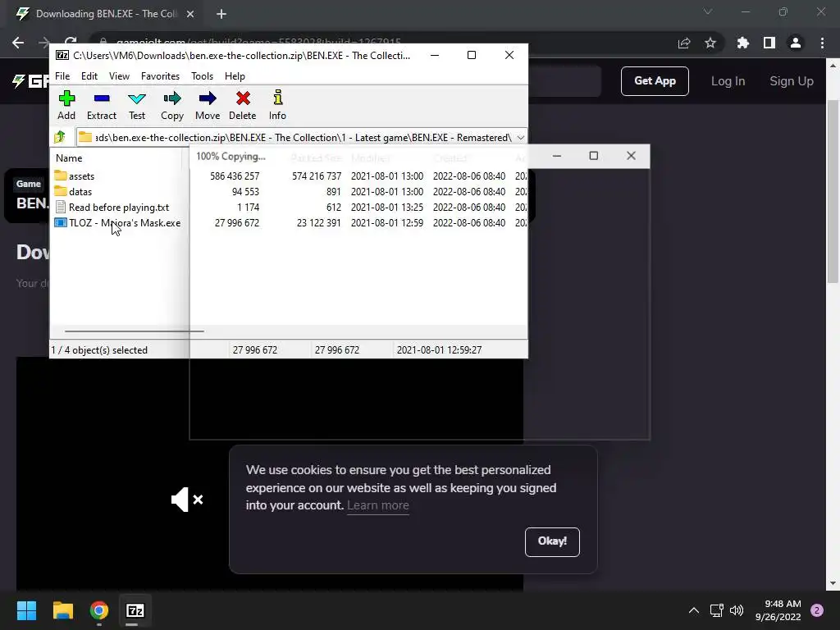Viewport: 840px width, 630px height.
Task: Open the Learn more cookie link
Action: [x=377, y=505]
